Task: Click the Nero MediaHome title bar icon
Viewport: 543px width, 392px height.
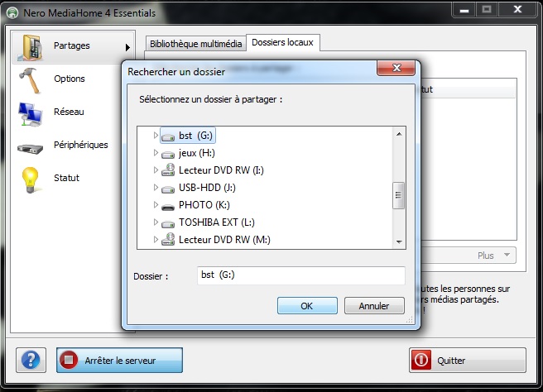Action: 12,13
